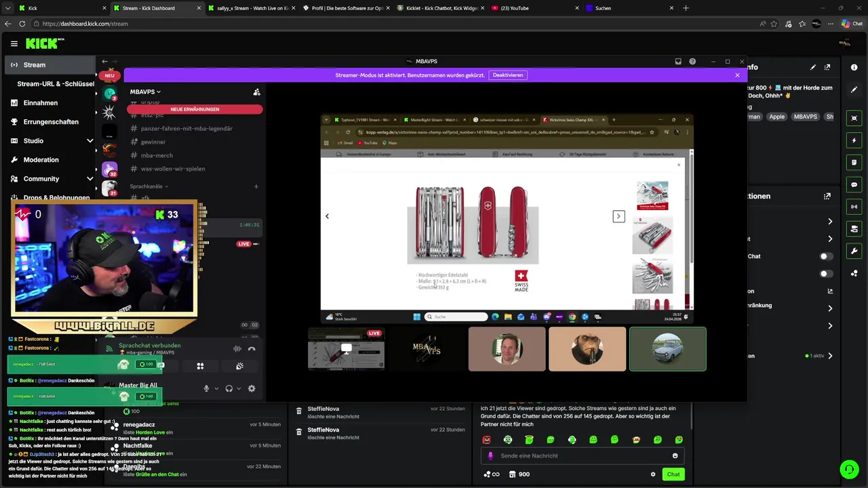Collapse the Sprachkanäle category
The image size is (868, 488).
[x=149, y=186]
